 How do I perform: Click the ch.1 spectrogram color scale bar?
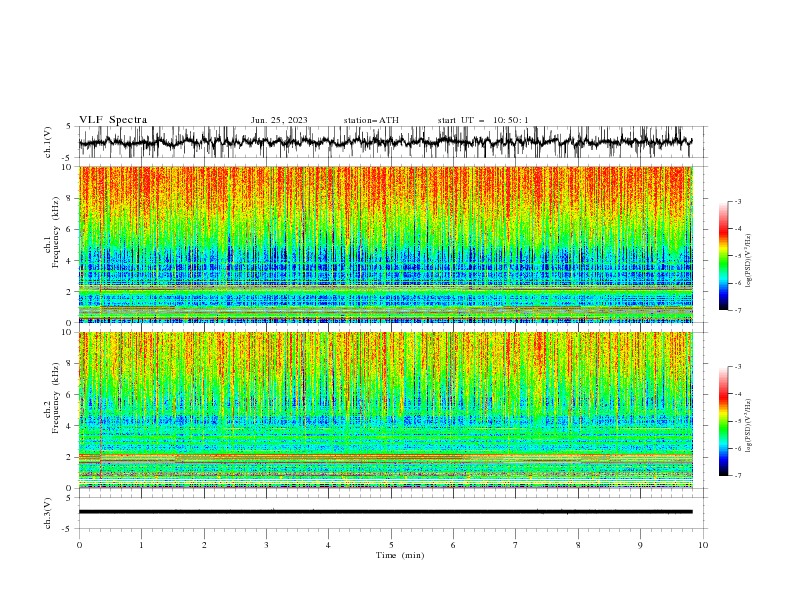[x=723, y=256]
